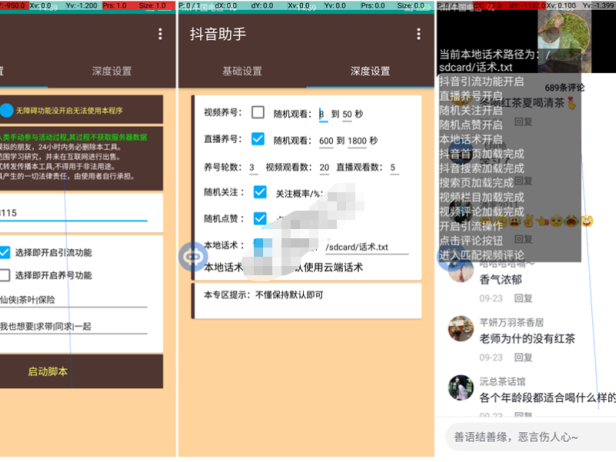Open avatar beside 香气浓郁 comment
This screenshot has height=462, width=616.
coord(460,270)
